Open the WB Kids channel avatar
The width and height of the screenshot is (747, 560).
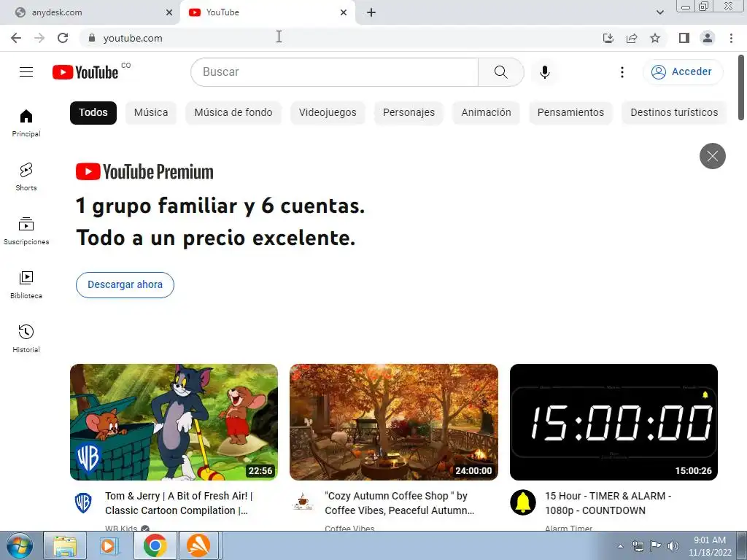point(83,503)
